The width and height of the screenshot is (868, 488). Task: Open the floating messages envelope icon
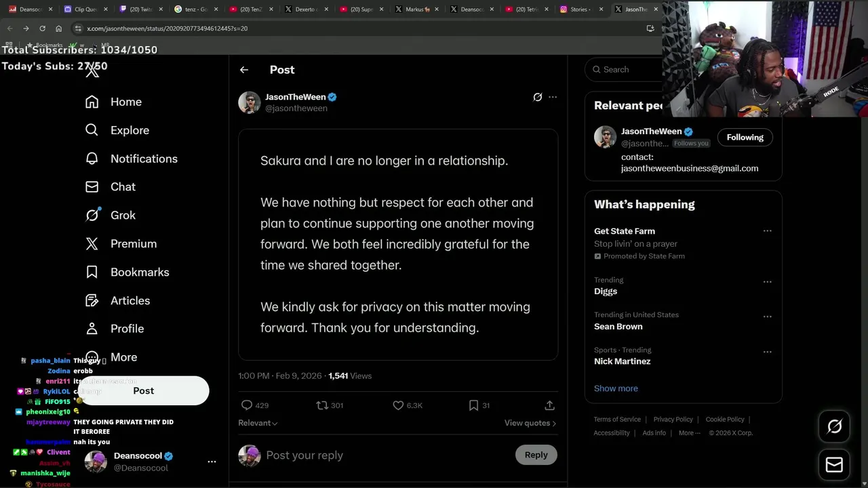pyautogui.click(x=834, y=465)
